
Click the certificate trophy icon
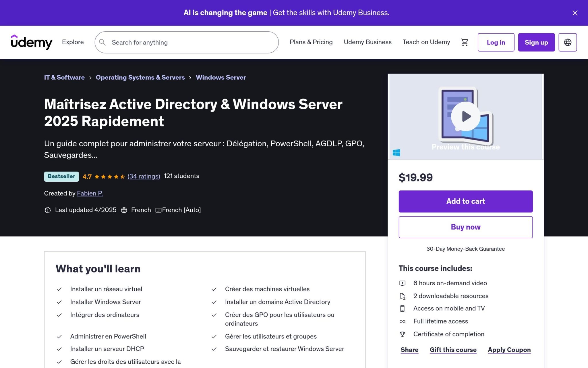coord(402,334)
